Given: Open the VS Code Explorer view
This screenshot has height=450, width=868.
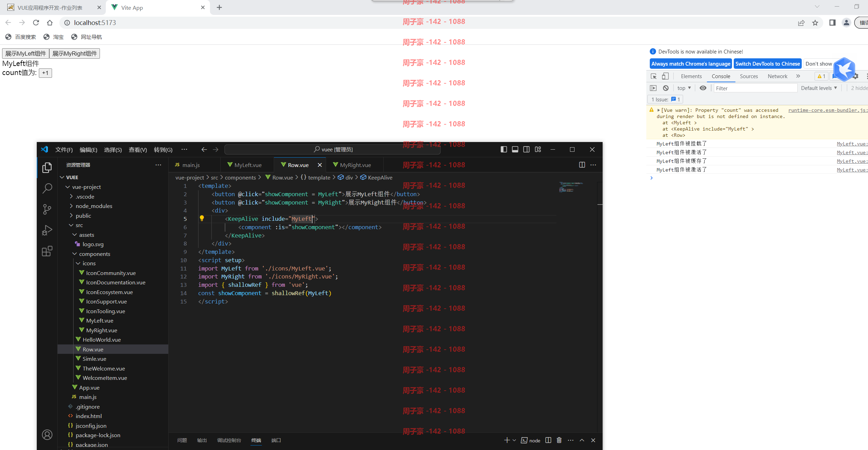Looking at the screenshot, I should click(x=47, y=168).
